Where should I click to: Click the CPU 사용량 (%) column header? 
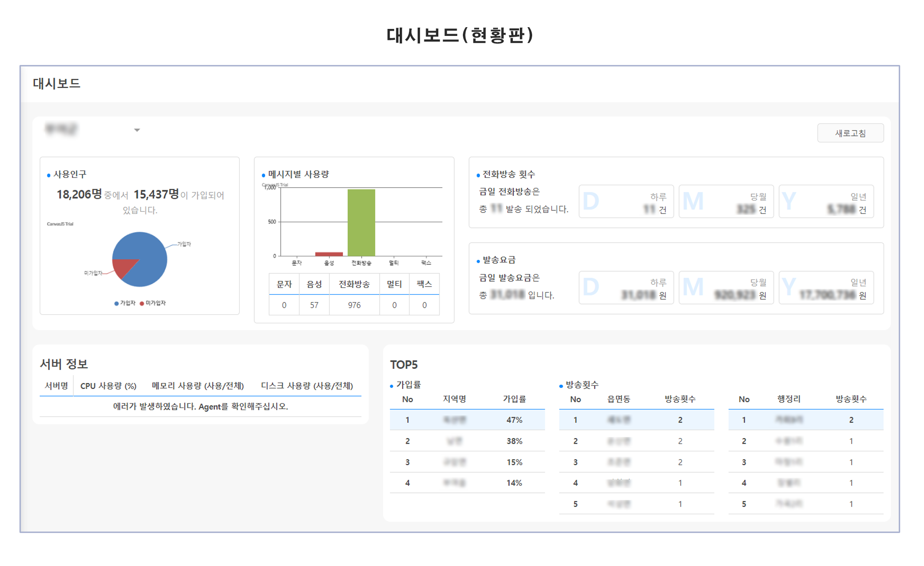coord(108,386)
